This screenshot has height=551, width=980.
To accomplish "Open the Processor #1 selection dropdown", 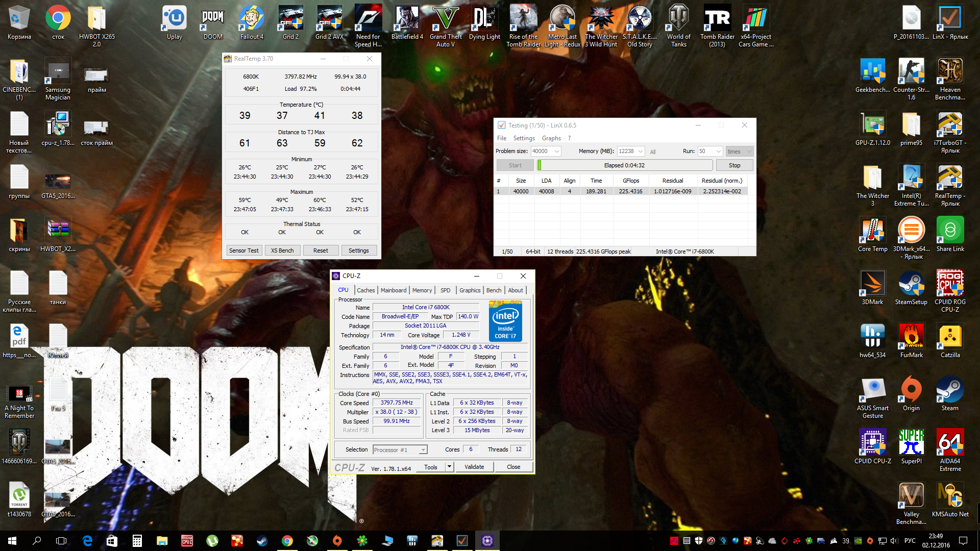I will 423,450.
